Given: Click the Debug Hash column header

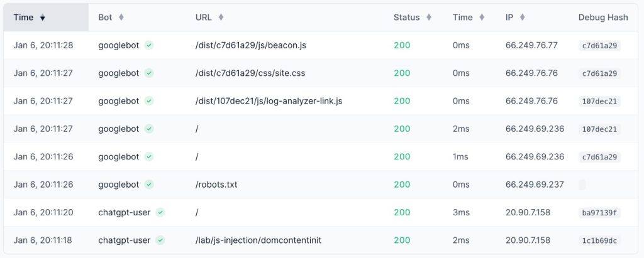Looking at the screenshot, I should (602, 18).
